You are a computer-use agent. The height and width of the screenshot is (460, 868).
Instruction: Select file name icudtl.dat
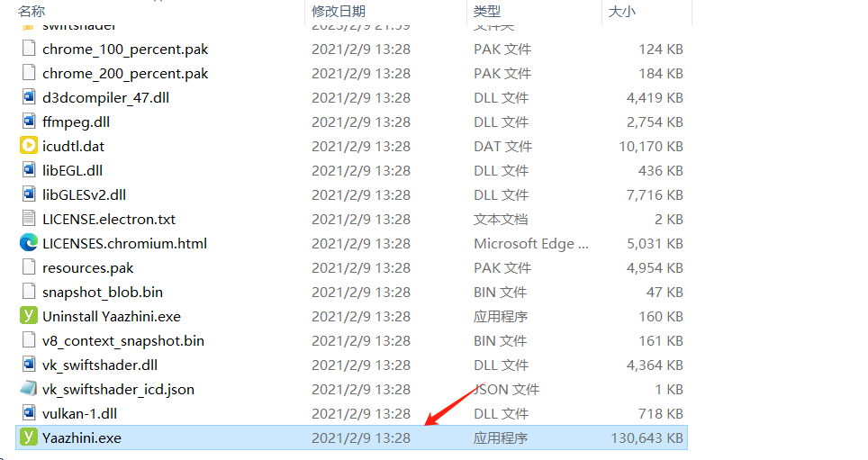point(73,146)
